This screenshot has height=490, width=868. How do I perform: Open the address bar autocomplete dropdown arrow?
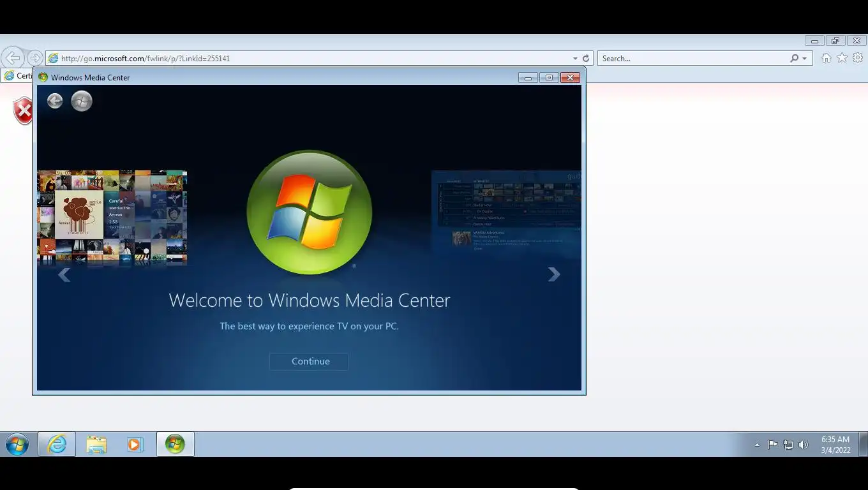point(575,58)
